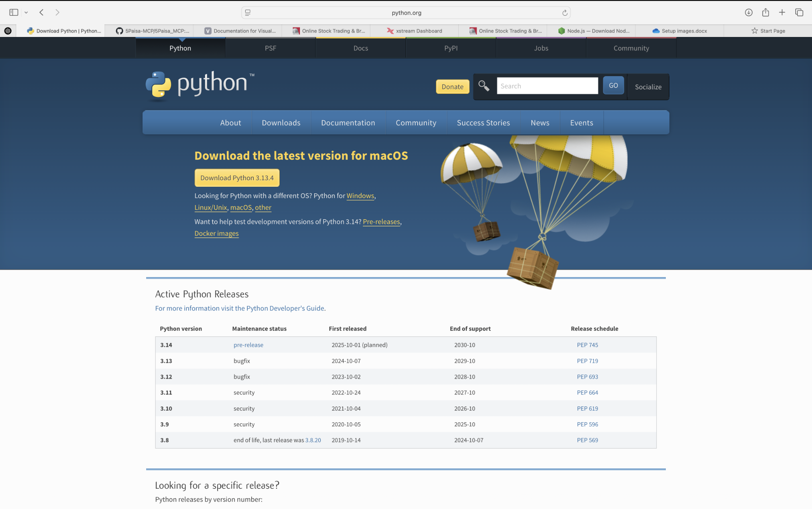812x509 pixels.
Task: Open the Docker images link
Action: click(x=217, y=233)
